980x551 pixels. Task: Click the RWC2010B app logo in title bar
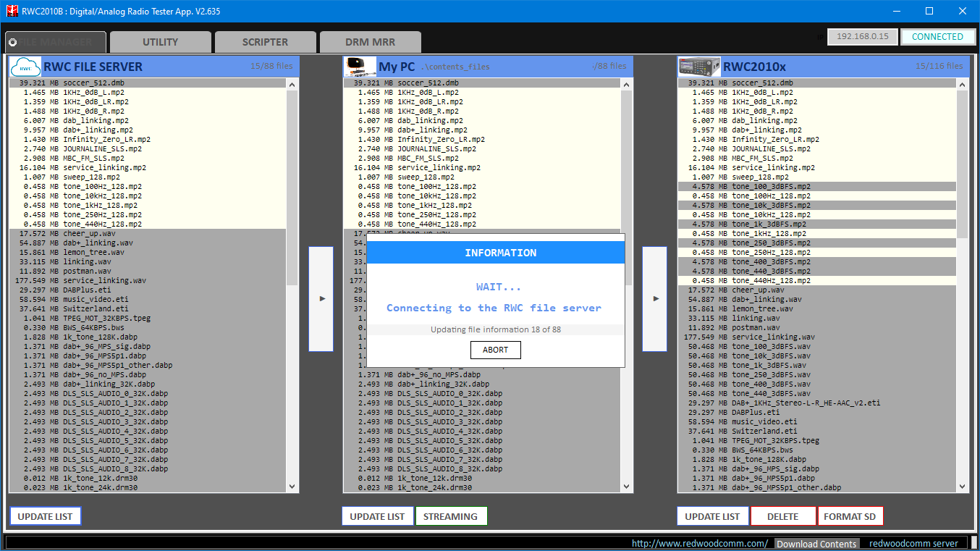click(x=12, y=12)
